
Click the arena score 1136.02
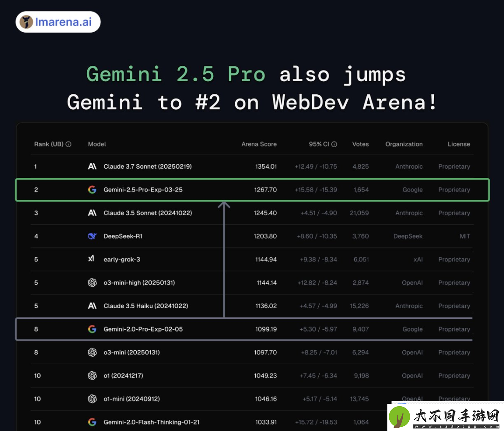pos(266,306)
